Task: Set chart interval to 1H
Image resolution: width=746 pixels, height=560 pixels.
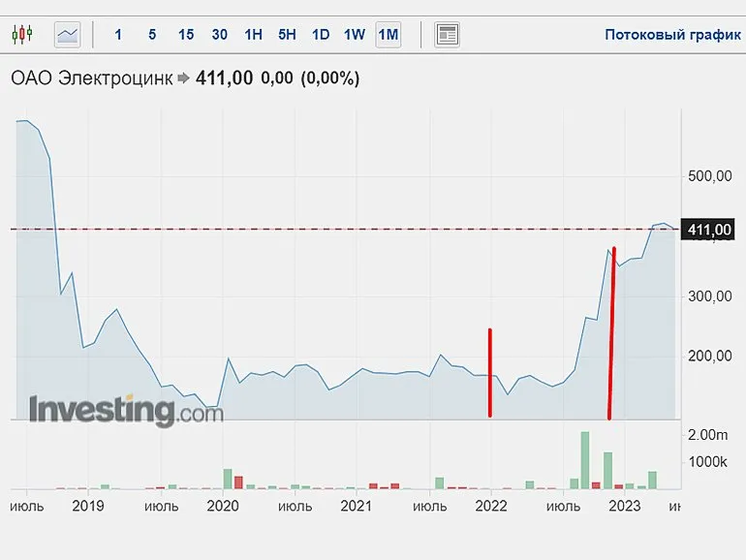Action: [x=253, y=35]
